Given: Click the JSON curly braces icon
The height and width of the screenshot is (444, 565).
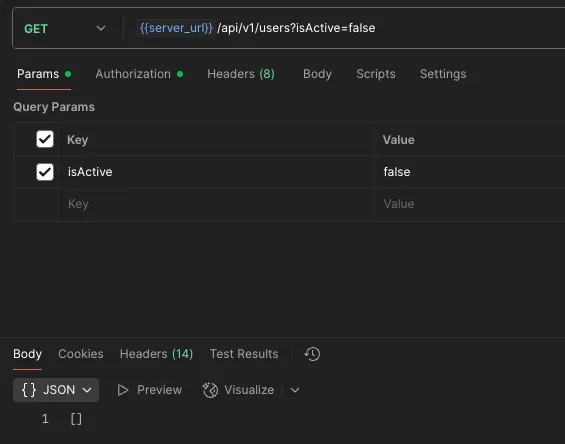Looking at the screenshot, I should [29, 390].
